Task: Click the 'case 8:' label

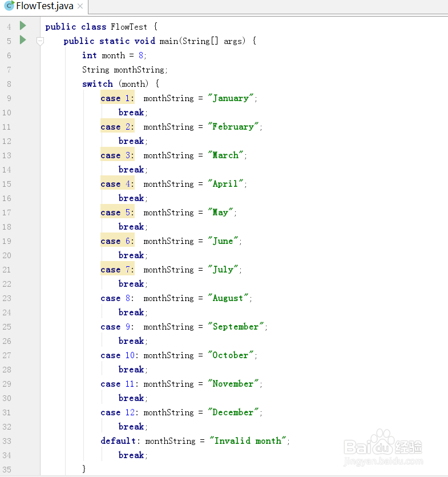Action: click(118, 298)
